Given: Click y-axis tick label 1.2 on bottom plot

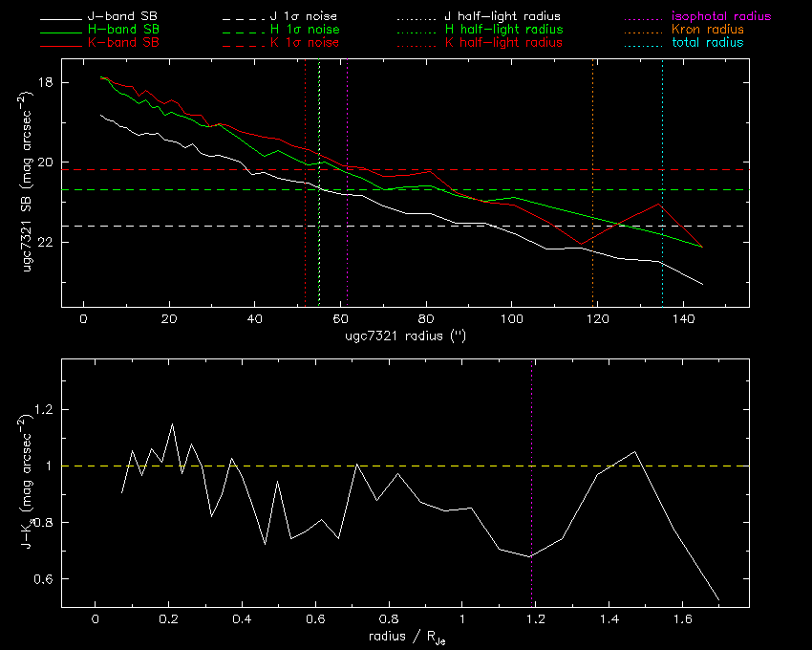Looking at the screenshot, I should coord(44,409).
